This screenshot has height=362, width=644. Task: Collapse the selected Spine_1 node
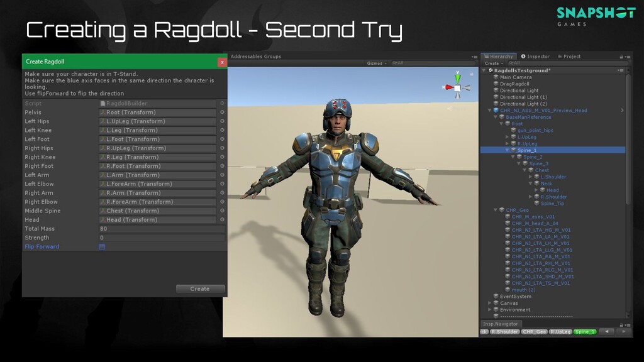[508, 150]
